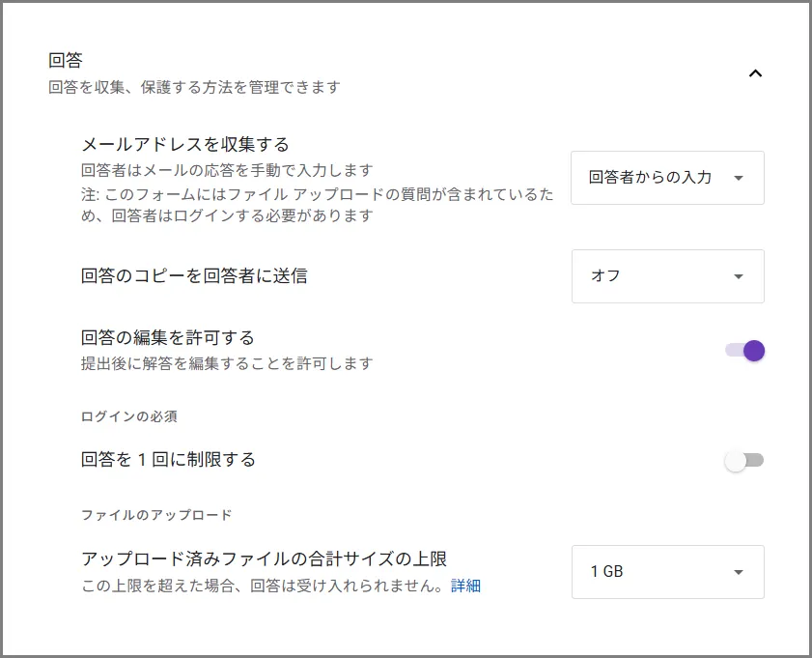Click the caret arrow beside 1 GB
The image size is (812, 658).
739,572
